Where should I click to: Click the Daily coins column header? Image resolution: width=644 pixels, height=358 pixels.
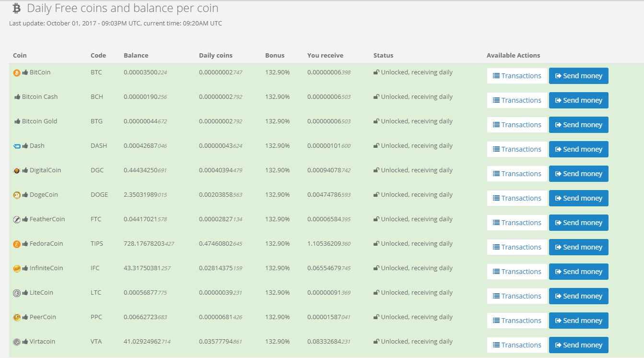click(216, 55)
